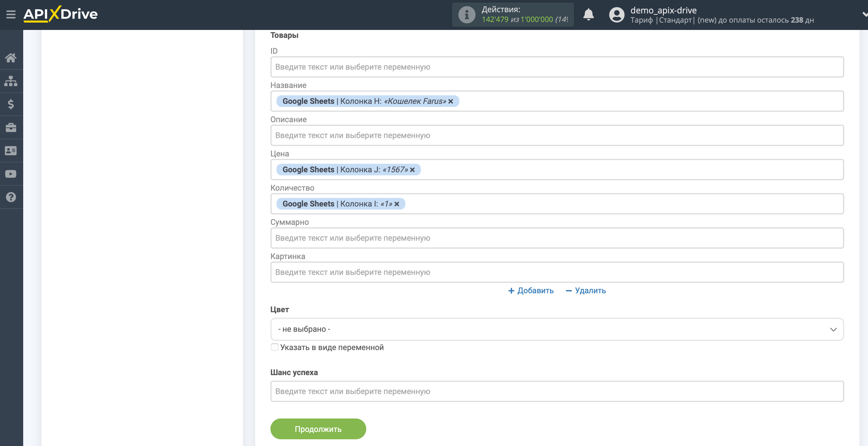Remove the Колонка J variable tag
The width and height of the screenshot is (868, 446).
click(x=412, y=170)
